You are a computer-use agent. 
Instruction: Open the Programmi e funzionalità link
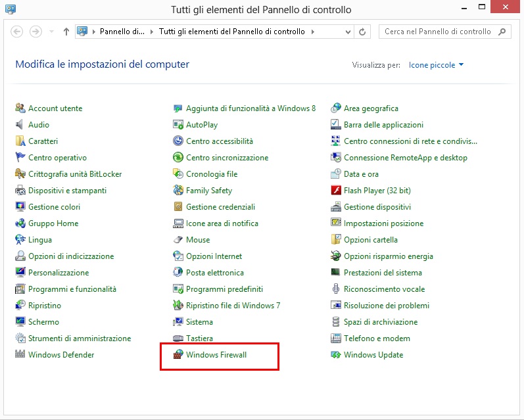[72, 289]
